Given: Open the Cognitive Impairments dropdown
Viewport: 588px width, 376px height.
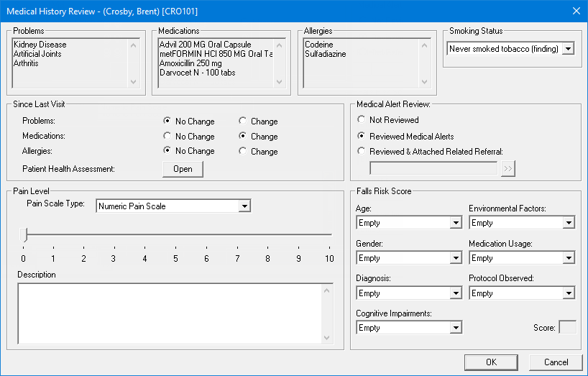Looking at the screenshot, I should click(x=455, y=328).
